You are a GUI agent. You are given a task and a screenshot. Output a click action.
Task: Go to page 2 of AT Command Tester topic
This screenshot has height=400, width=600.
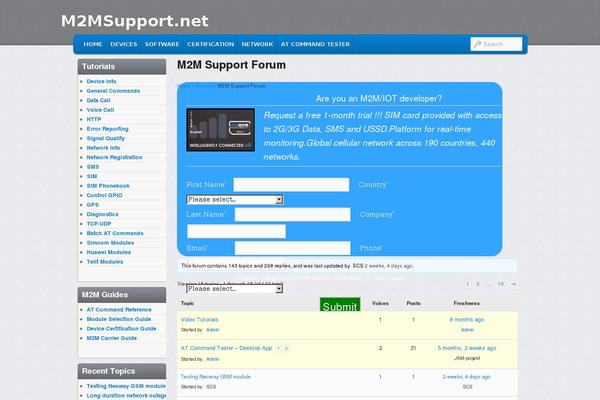click(286, 348)
